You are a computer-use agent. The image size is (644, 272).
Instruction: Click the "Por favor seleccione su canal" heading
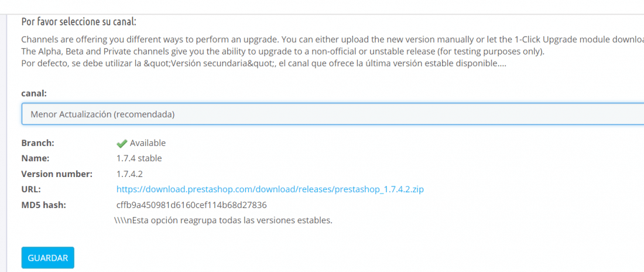79,22
